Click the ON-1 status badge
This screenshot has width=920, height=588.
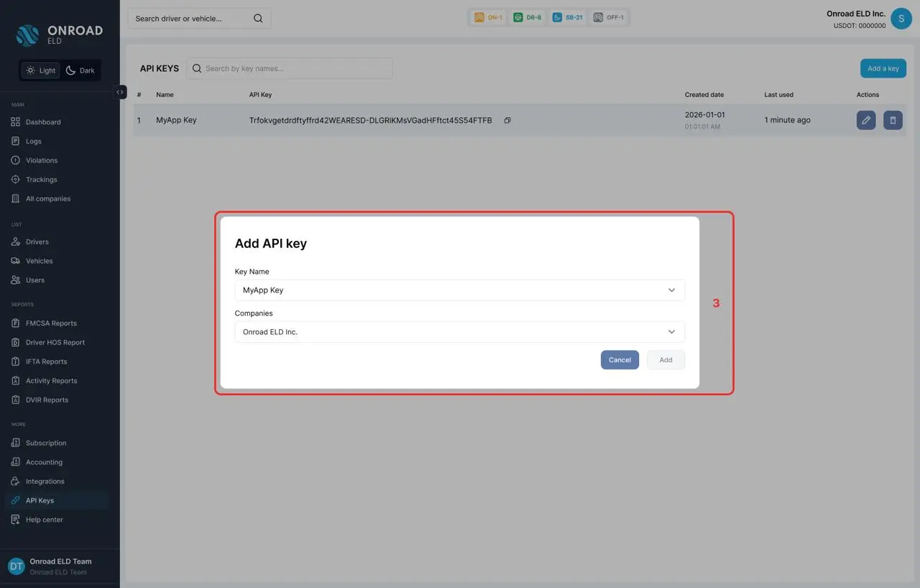click(x=489, y=17)
